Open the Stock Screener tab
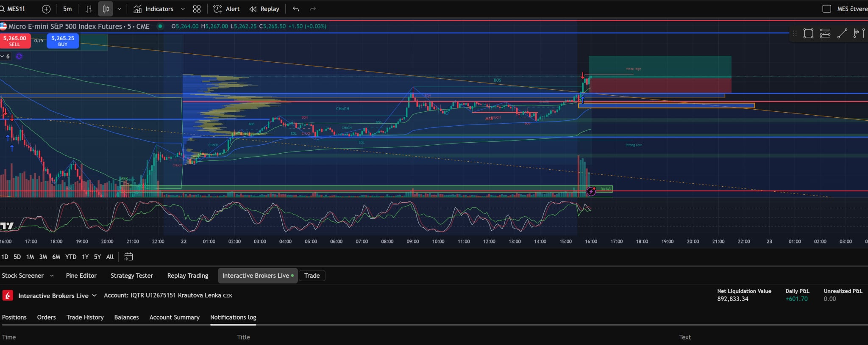868x345 pixels. 22,276
